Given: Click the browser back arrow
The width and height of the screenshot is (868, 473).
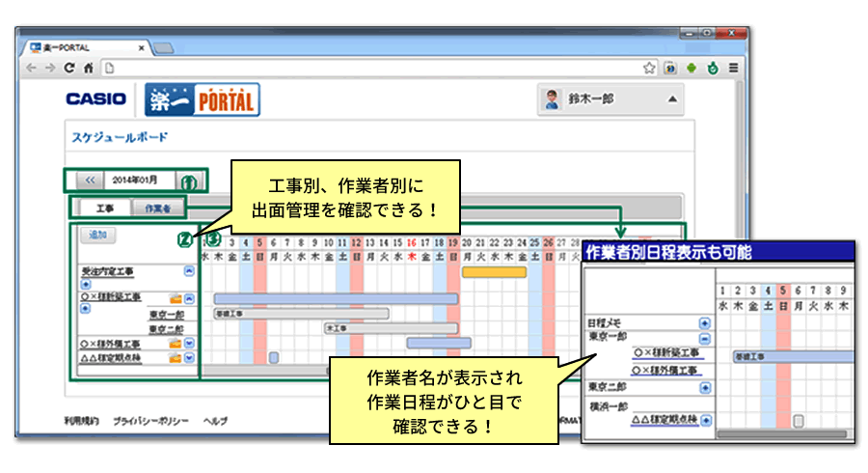Looking at the screenshot, I should 31,69.
